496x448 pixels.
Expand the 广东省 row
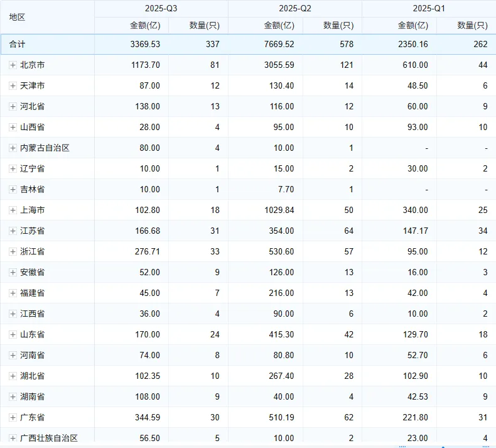(13, 417)
